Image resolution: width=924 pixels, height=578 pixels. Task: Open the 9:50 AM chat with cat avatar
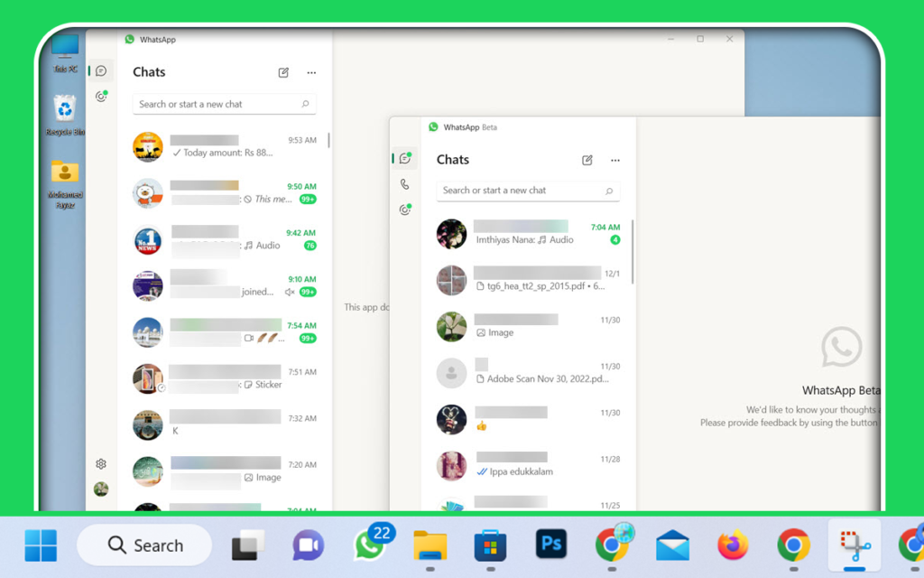pyautogui.click(x=225, y=193)
